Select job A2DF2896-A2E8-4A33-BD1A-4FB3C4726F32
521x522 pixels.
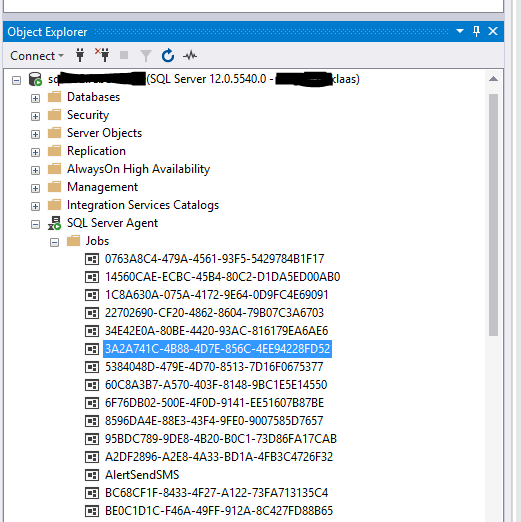[x=219, y=457]
